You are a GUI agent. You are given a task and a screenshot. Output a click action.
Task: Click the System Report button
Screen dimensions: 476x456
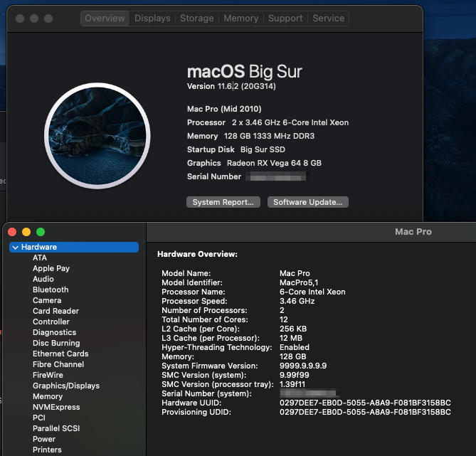pos(223,202)
